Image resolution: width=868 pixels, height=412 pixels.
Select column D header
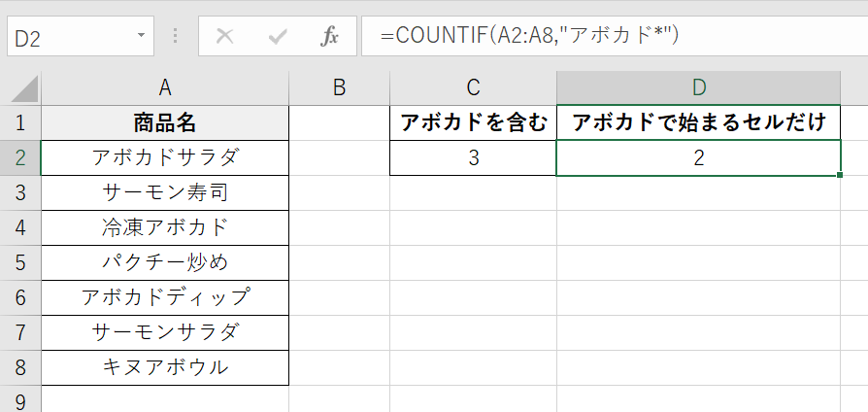click(x=698, y=87)
